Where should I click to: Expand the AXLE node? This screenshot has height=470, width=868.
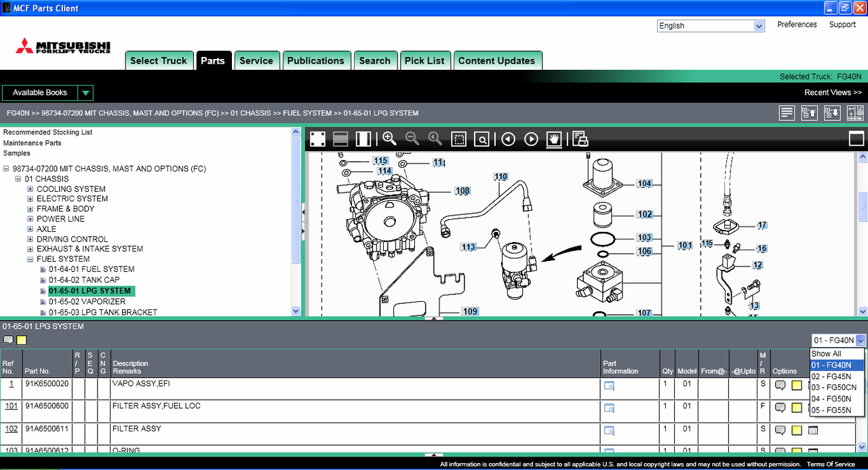(x=31, y=229)
